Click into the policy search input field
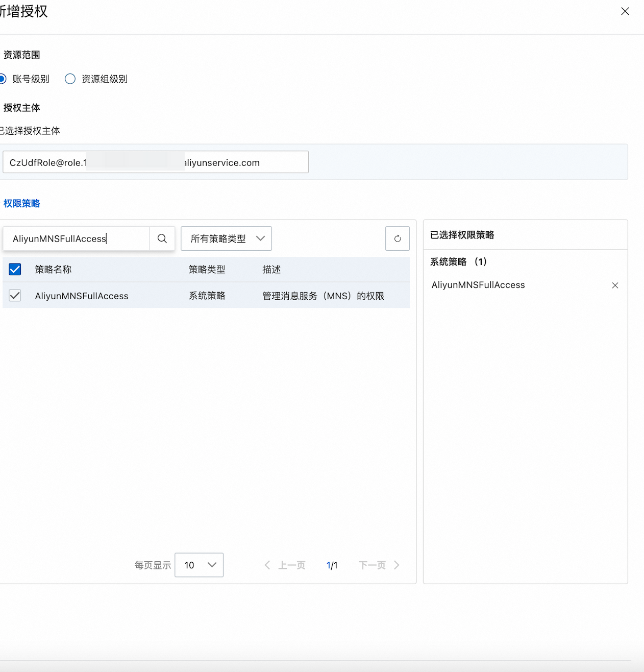The width and height of the screenshot is (644, 672). [x=77, y=238]
